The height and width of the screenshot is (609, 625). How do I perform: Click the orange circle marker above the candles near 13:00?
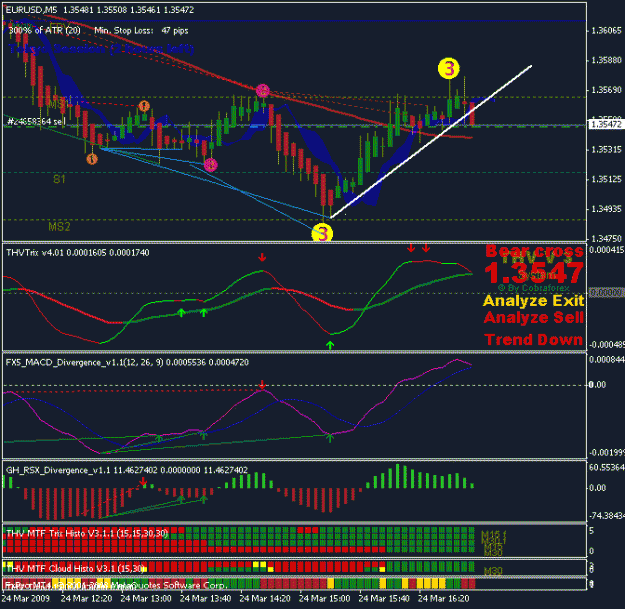pos(144,106)
